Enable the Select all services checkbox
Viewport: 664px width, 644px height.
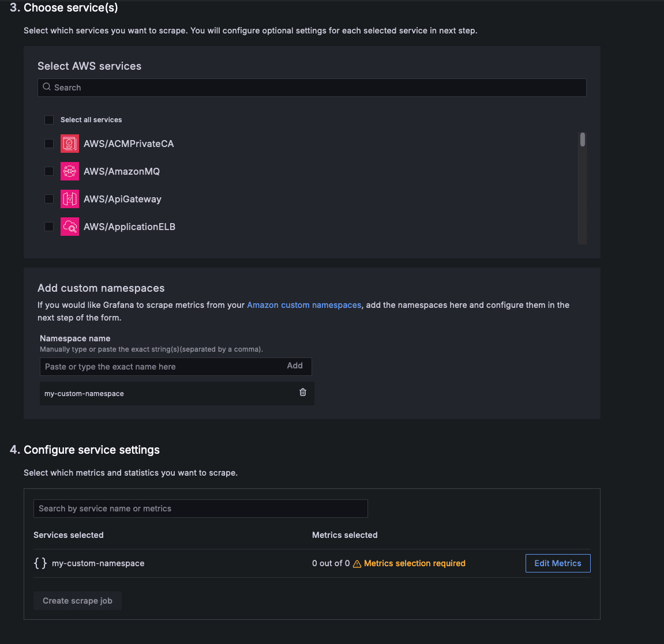(x=49, y=119)
